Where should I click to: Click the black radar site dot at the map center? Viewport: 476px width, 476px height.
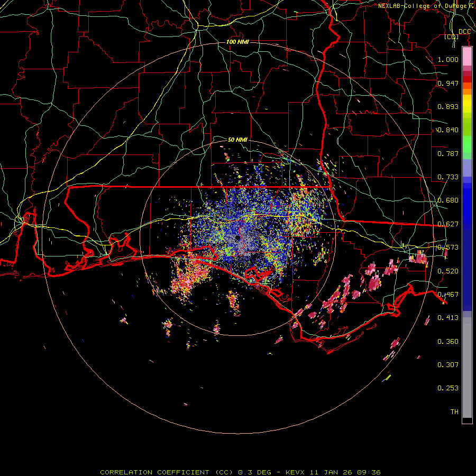[x=237, y=238]
